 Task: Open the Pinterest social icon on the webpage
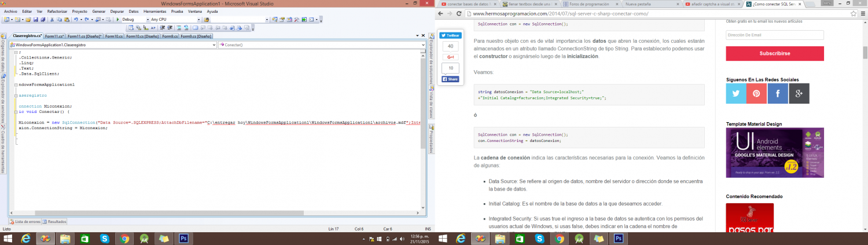pyautogui.click(x=757, y=94)
